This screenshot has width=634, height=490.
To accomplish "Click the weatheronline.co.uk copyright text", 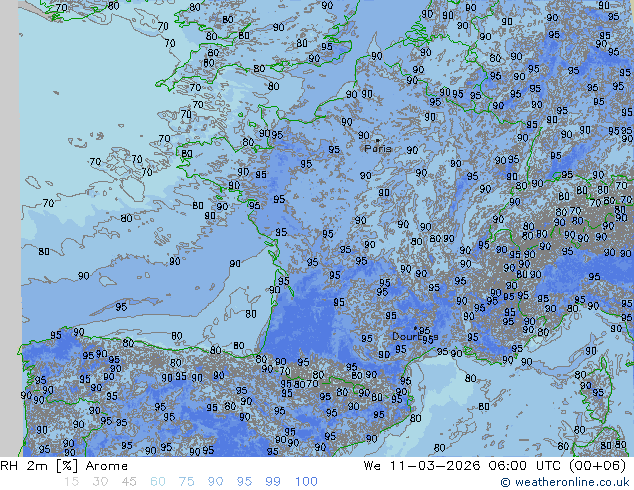I will [x=565, y=482].
